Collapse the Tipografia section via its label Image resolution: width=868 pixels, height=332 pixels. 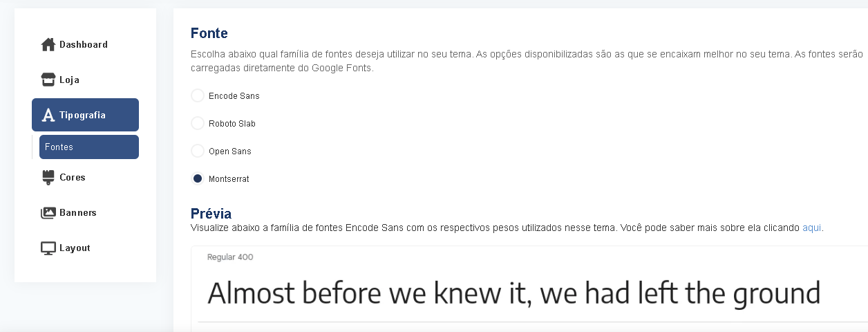[x=82, y=116]
